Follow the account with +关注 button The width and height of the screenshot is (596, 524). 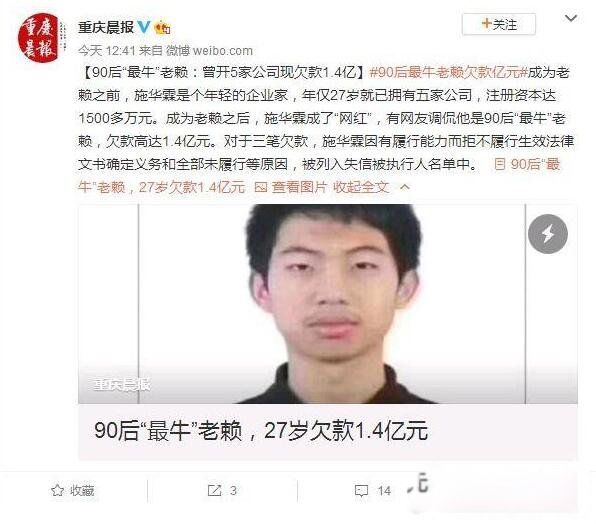499,24
